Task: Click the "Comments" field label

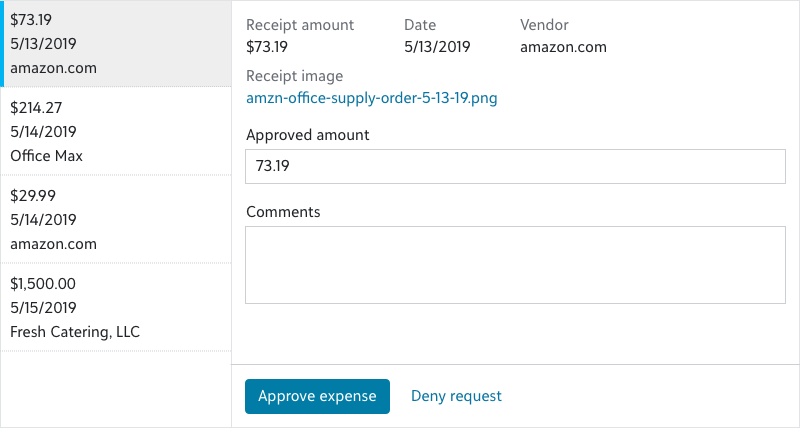Action: pyautogui.click(x=283, y=212)
